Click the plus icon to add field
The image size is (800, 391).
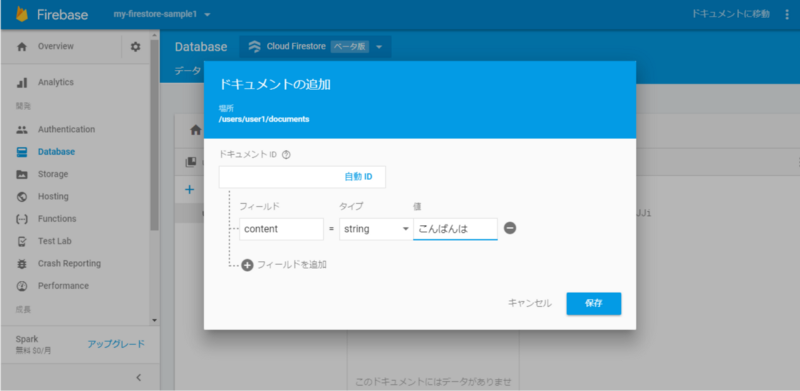click(x=247, y=265)
